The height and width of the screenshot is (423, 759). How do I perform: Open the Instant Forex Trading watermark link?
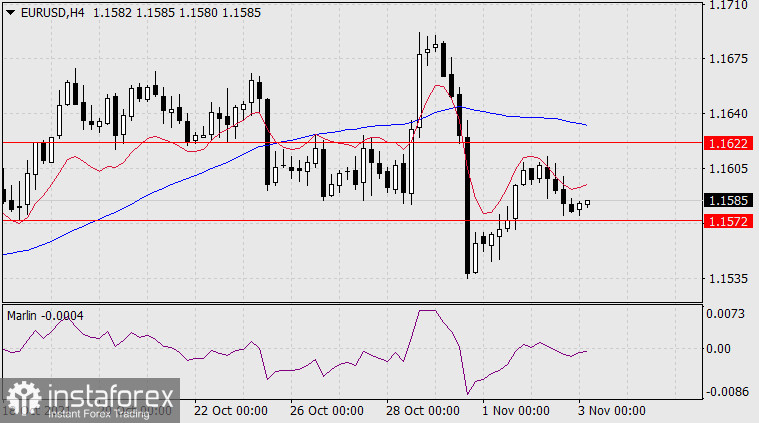point(98,413)
